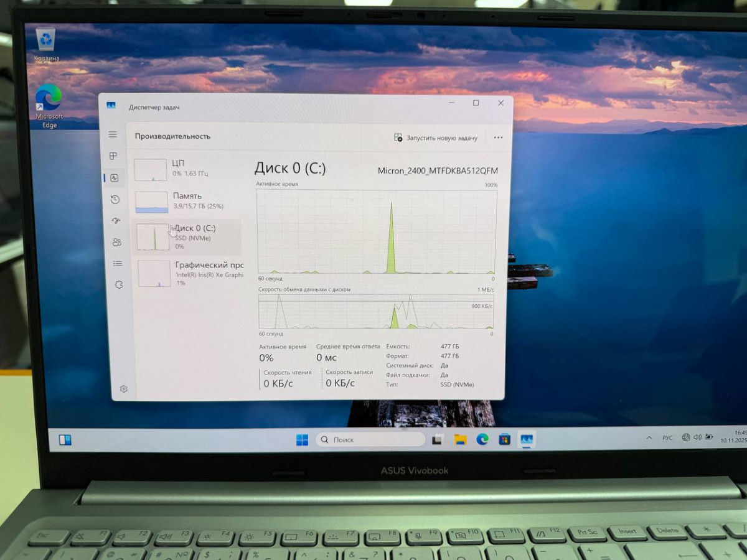
Task: Open the Users page icon
Action: (x=116, y=242)
